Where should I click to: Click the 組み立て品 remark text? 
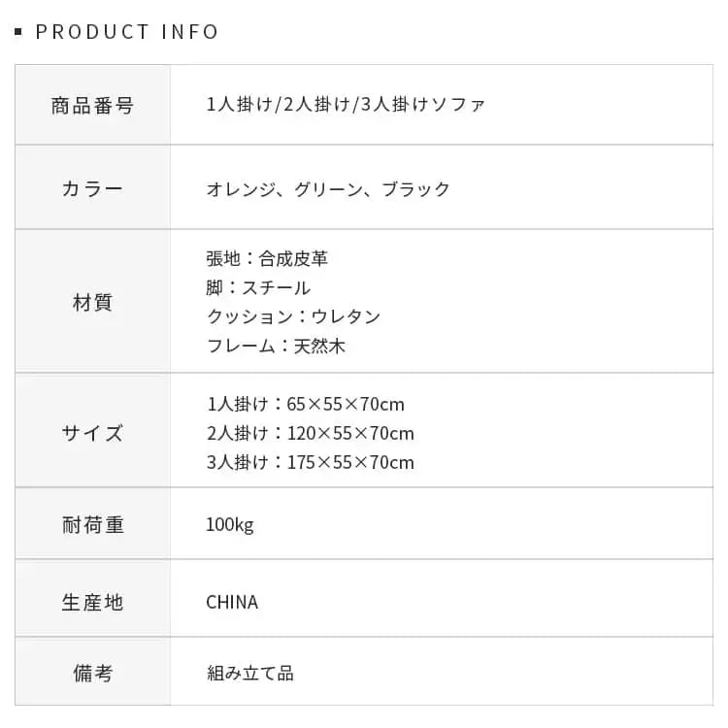point(249,672)
